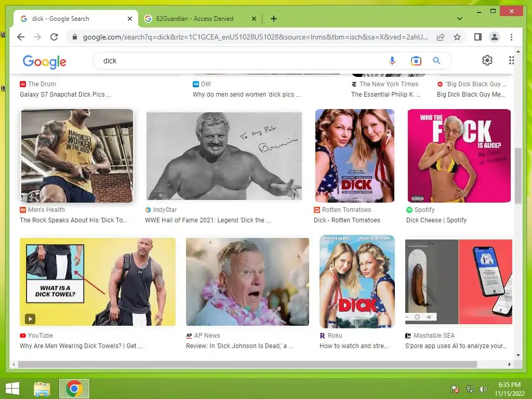Click the horizontal scroll right arrow
This screenshot has width=532, height=399.
tap(509, 364)
